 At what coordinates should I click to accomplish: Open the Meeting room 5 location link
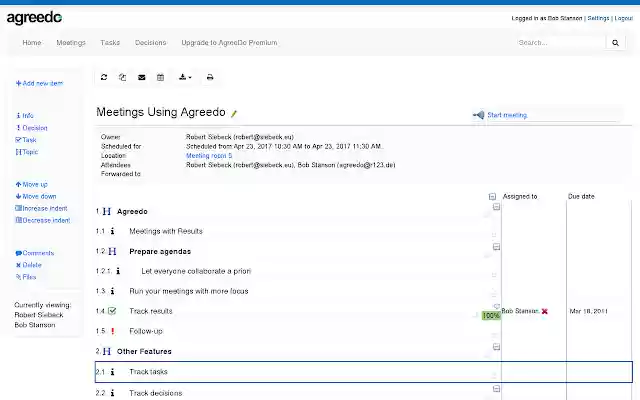pyautogui.click(x=209, y=156)
